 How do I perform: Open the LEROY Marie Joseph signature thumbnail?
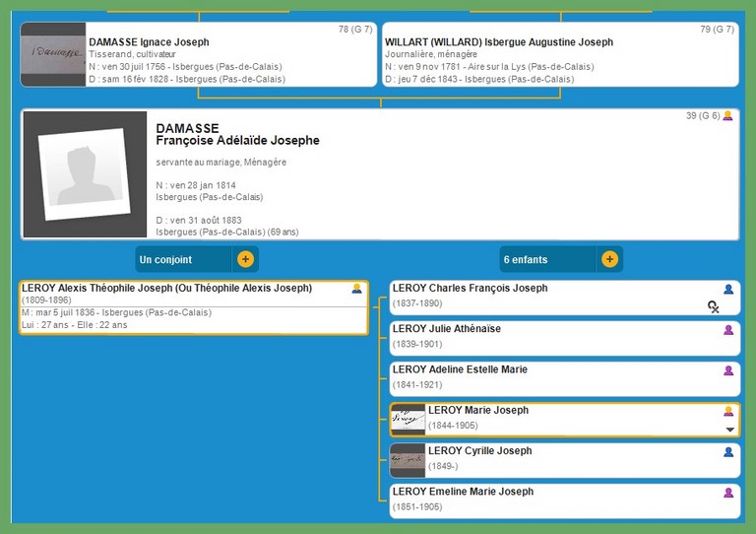point(408,420)
